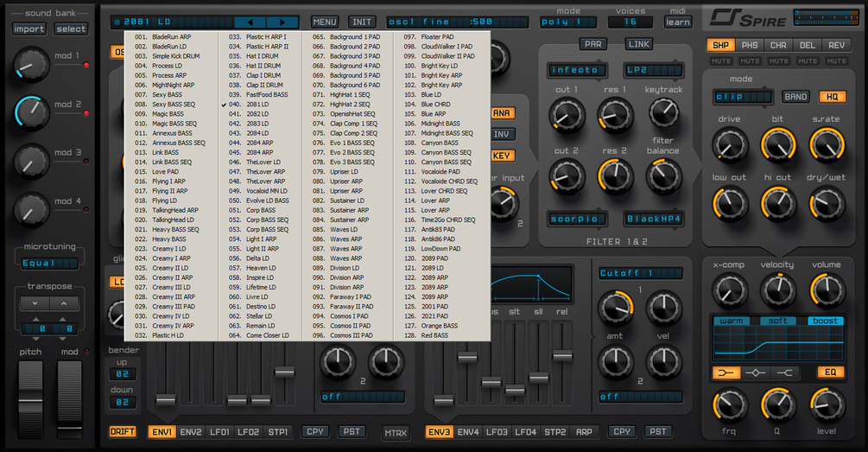
Task: Toggle the filter LINK button
Action: 639,44
